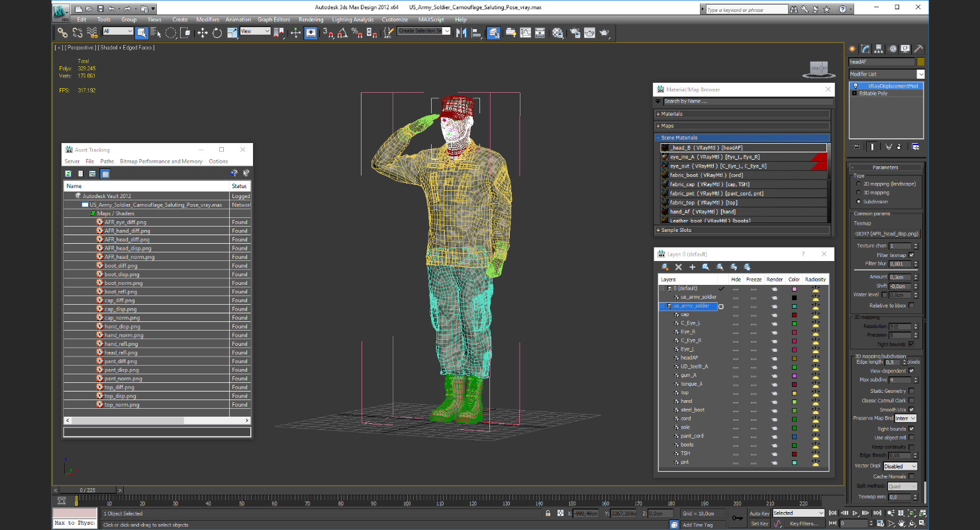Click the Play Animation button
Image resolution: width=980 pixels, height=530 pixels.
click(x=855, y=513)
